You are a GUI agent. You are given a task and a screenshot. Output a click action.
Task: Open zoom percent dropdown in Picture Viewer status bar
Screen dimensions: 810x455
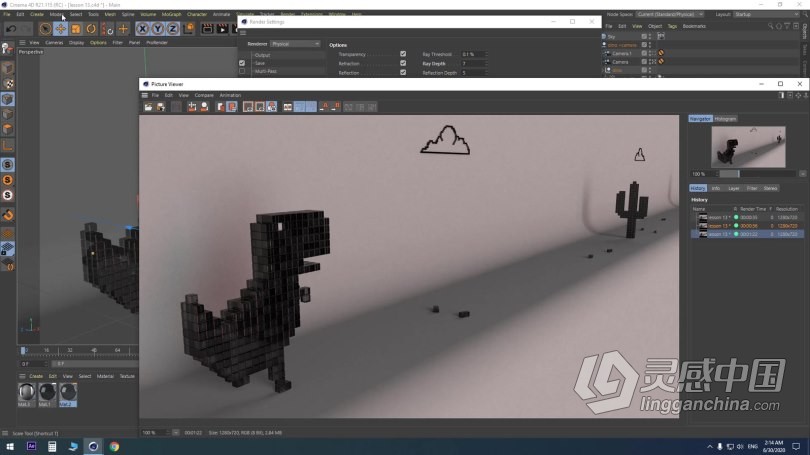[176, 433]
